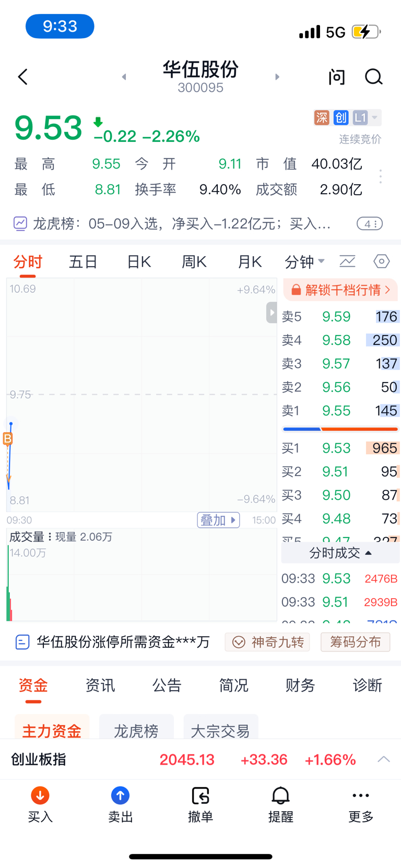This screenshot has width=401, height=868.
Task: Select the 龙虎榜 sub-tab
Action: 136,727
